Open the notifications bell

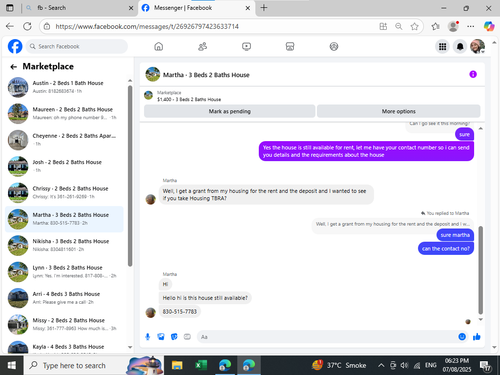pyautogui.click(x=460, y=46)
